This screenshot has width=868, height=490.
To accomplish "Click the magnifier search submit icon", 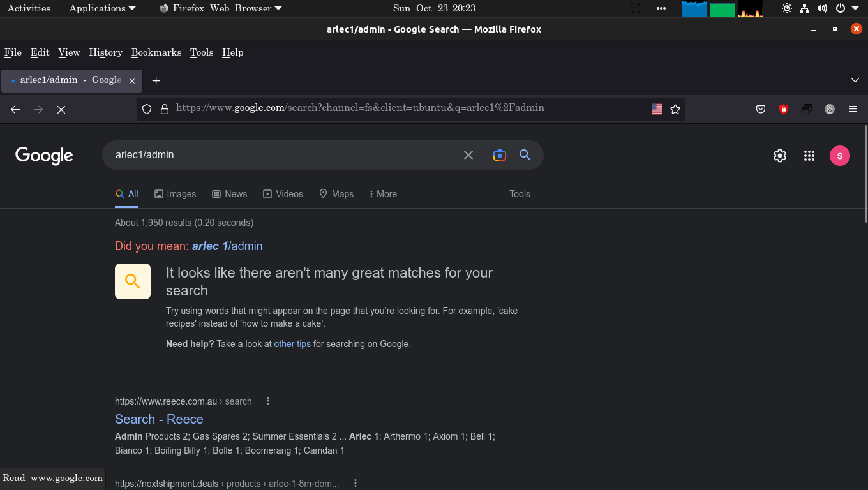I will coord(525,155).
